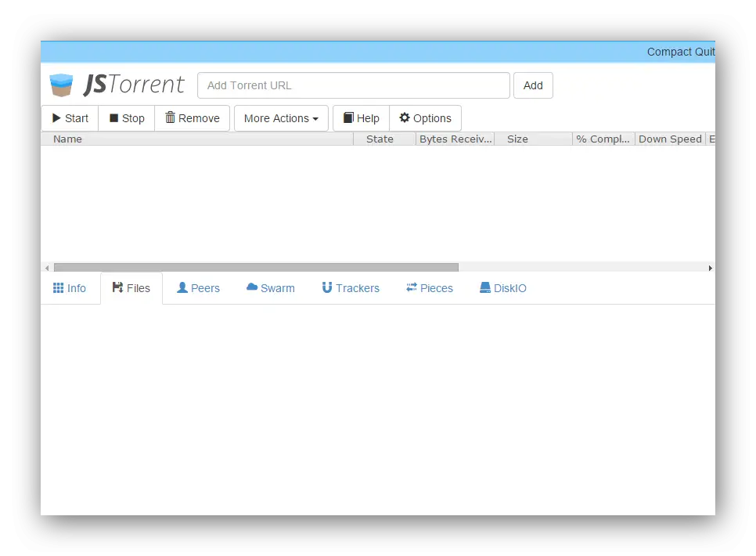Click the horizontal scrollbar thumb
756x556 pixels.
click(256, 267)
